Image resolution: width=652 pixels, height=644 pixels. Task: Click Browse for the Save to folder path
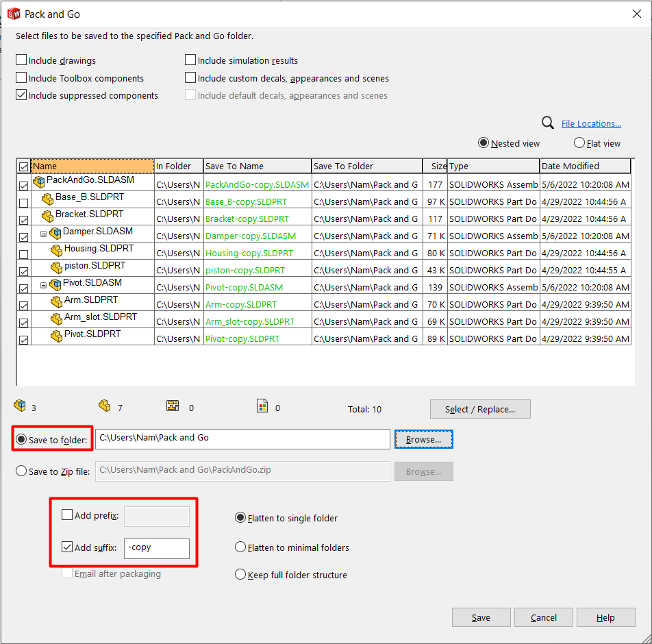click(x=424, y=439)
